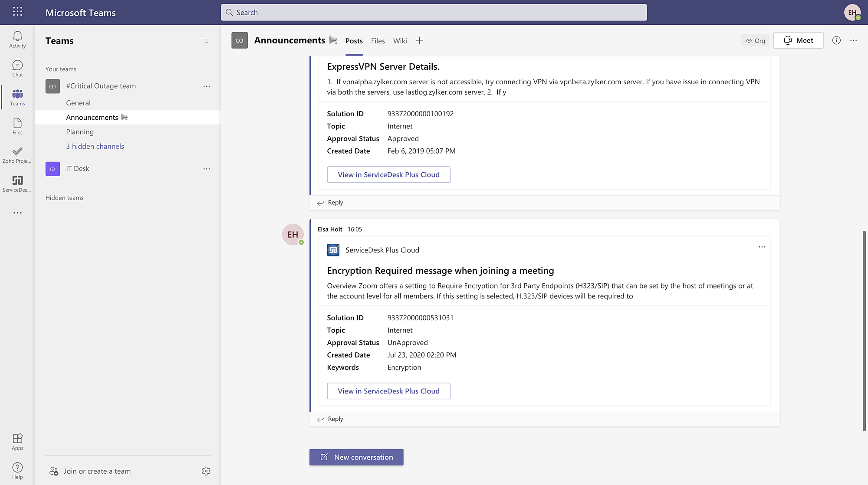
Task: Open Help in the sidebar
Action: click(x=17, y=471)
